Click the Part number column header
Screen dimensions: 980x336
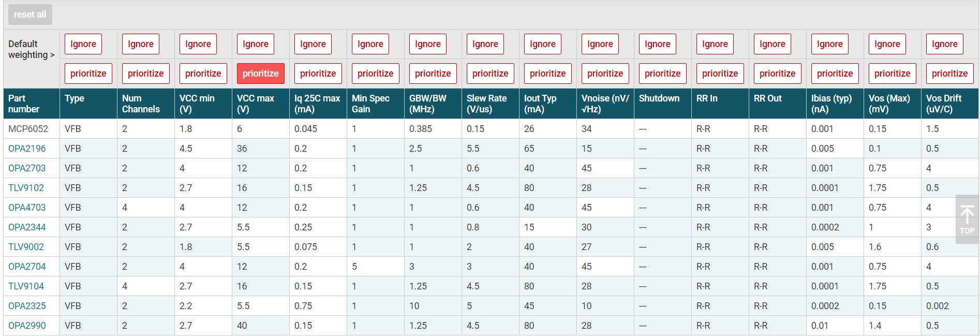24,104
